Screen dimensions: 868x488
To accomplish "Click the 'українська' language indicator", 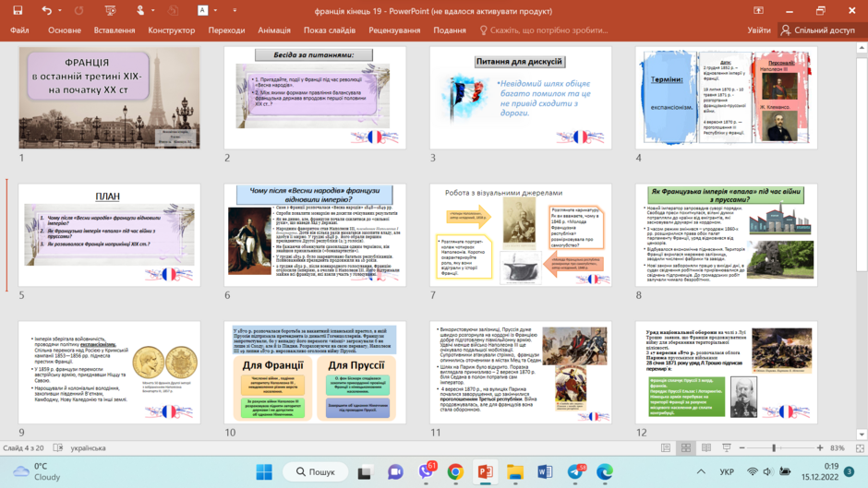I will point(88,447).
